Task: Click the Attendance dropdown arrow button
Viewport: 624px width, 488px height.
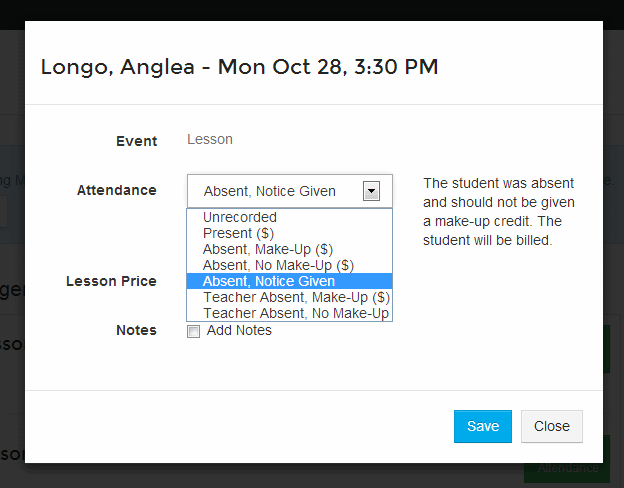Action: 371,191
